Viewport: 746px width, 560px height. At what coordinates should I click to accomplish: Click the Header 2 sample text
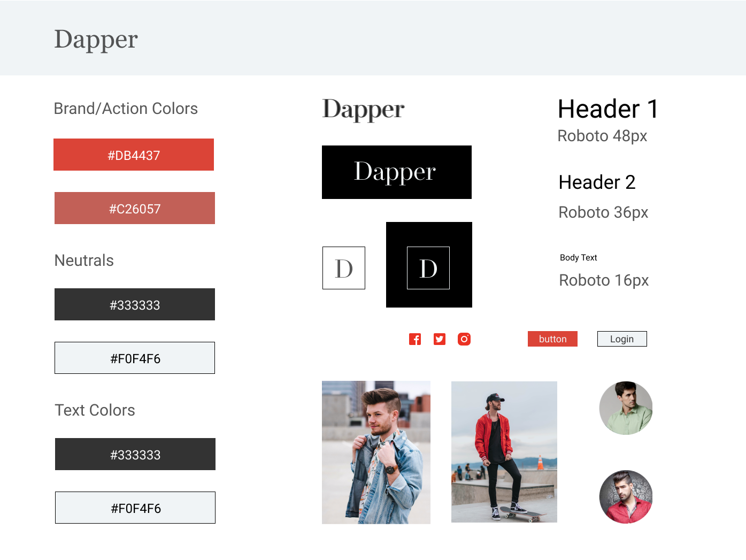pyautogui.click(x=597, y=182)
